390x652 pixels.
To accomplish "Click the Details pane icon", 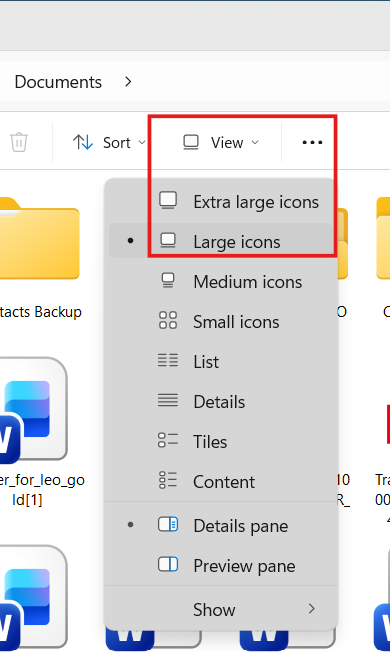I will pyautogui.click(x=168, y=524).
